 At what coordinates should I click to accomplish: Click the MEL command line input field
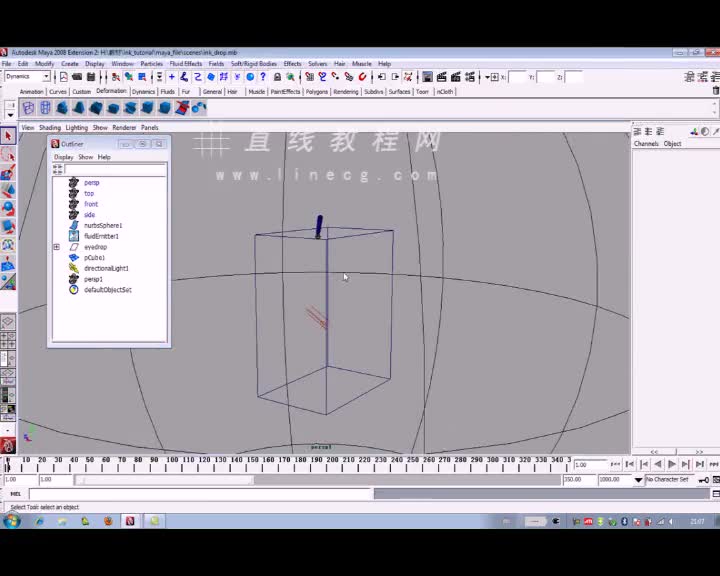pyautogui.click(x=200, y=494)
